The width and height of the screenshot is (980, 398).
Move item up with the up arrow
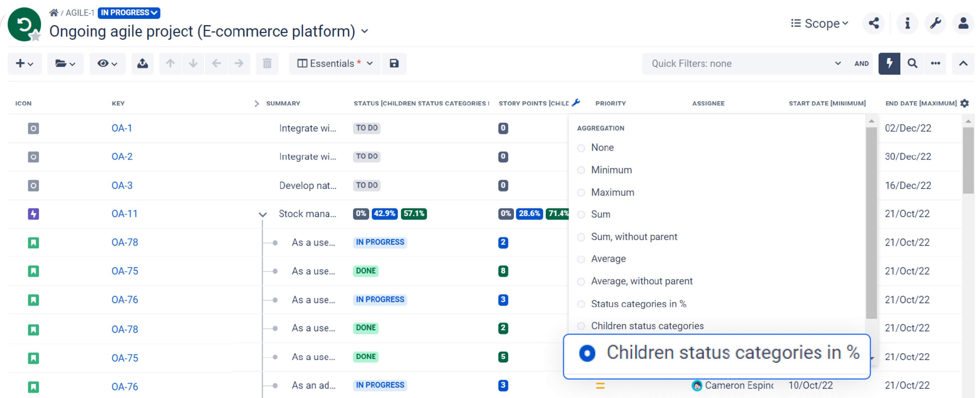pyautogui.click(x=170, y=63)
